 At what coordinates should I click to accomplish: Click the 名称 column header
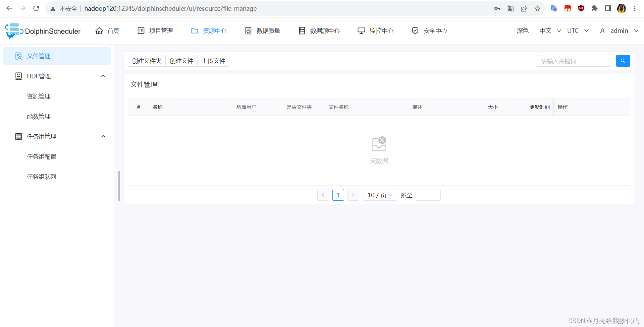pyautogui.click(x=157, y=107)
